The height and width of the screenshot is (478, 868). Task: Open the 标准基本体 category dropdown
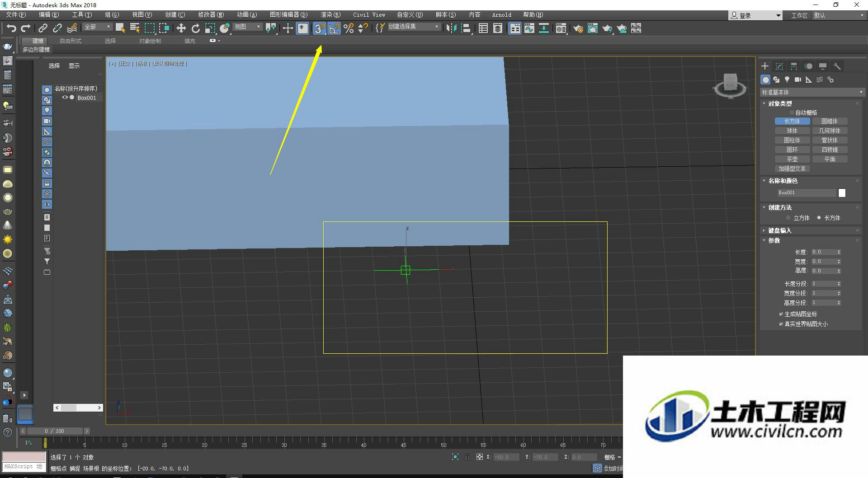812,92
